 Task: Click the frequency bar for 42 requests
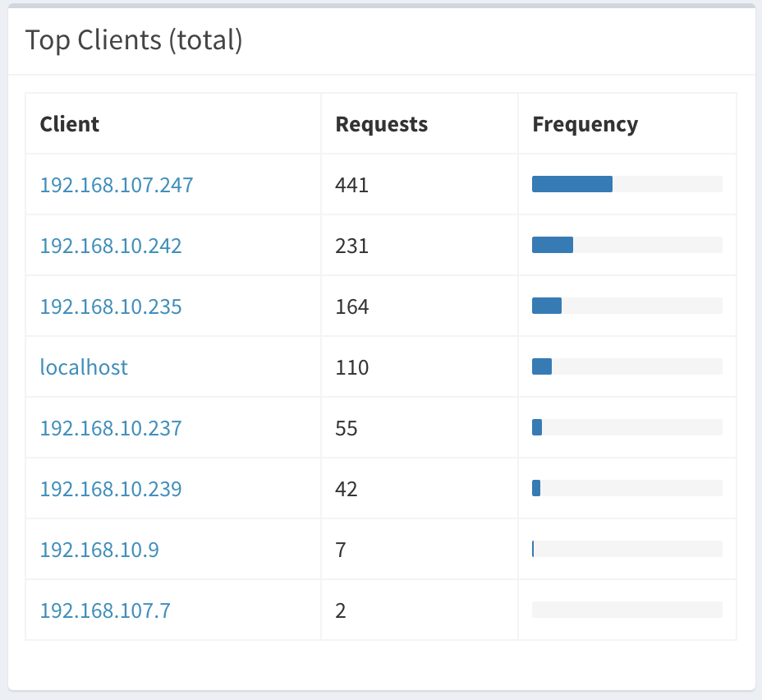tap(627, 488)
